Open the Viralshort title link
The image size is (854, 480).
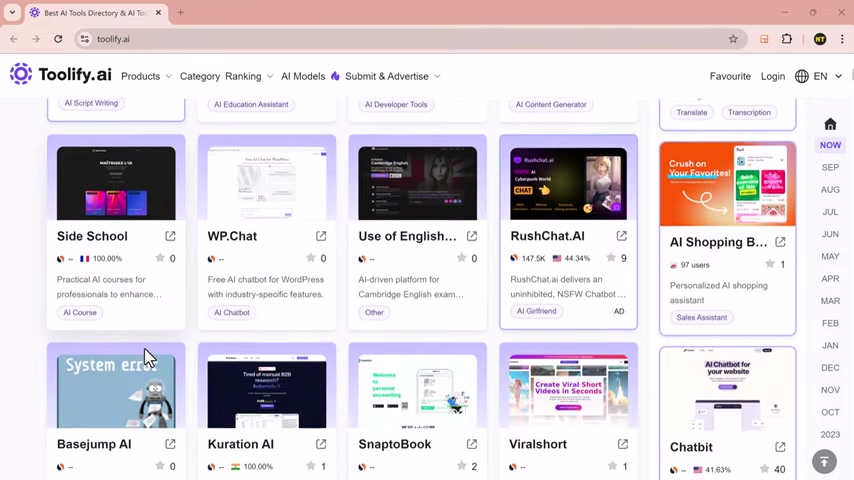pyautogui.click(x=538, y=444)
